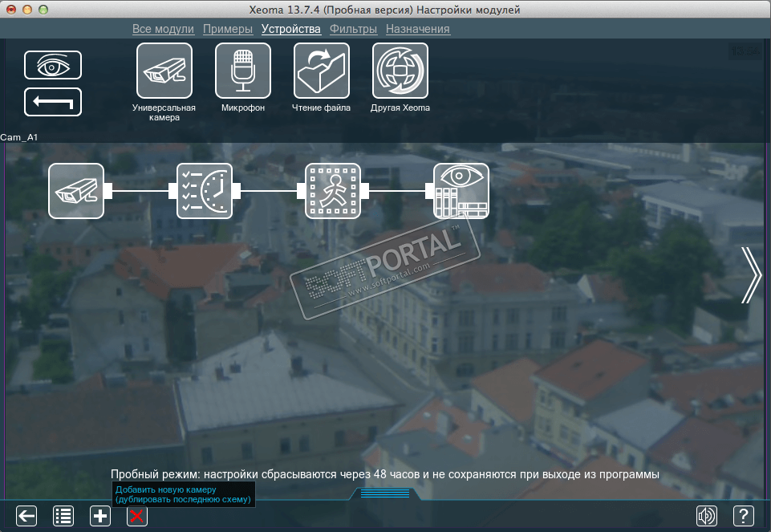Add the Чтение файла module
This screenshot has width=771, height=532.
tap(322, 71)
